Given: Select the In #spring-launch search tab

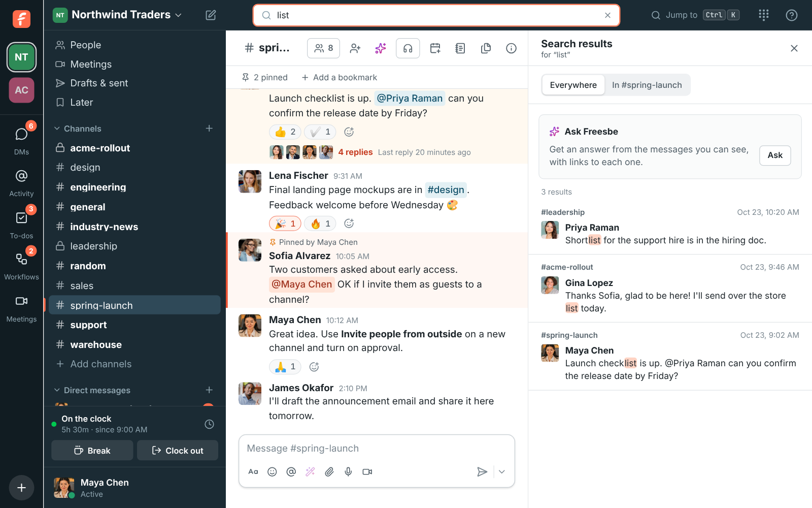Looking at the screenshot, I should pos(647,85).
